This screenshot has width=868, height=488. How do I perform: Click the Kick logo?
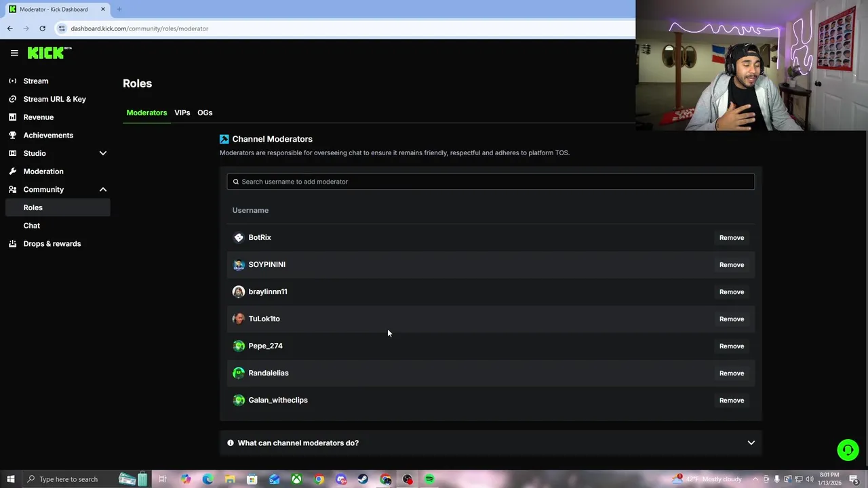point(50,53)
